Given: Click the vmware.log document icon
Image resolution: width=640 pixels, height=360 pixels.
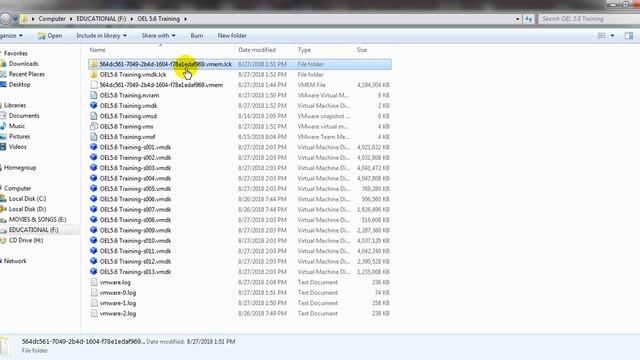Looking at the screenshot, I should pyautogui.click(x=94, y=282).
